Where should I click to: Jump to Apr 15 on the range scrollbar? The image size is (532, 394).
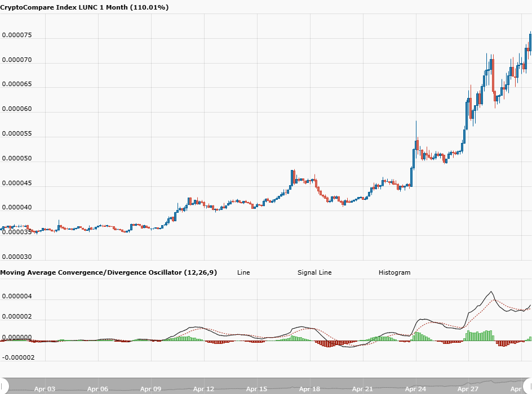point(256,389)
